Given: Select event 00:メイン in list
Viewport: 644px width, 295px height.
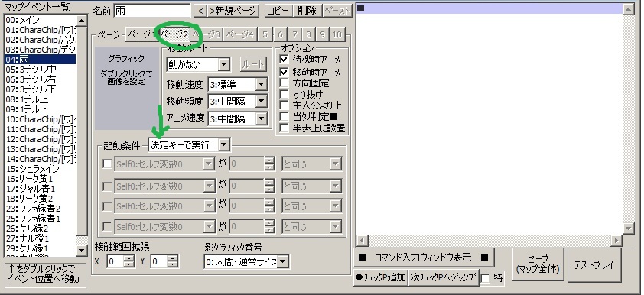Looking at the screenshot, I should pyautogui.click(x=40, y=20).
